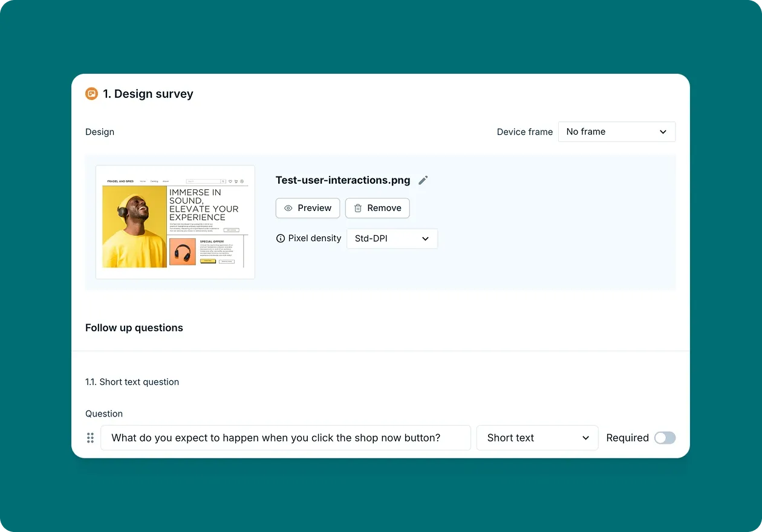762x532 pixels.
Task: Open the Std-DPI pixel density dropdown
Action: [x=392, y=238]
